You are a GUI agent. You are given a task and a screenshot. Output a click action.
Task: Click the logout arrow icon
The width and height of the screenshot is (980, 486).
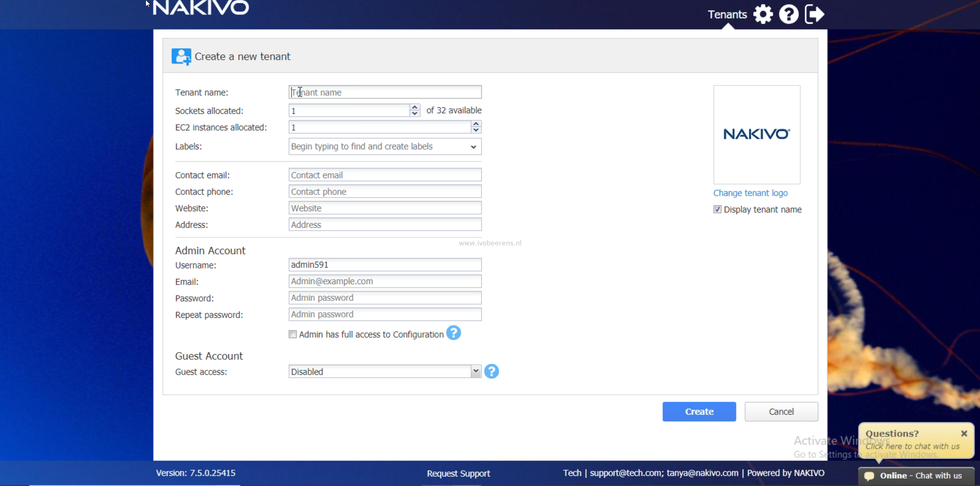tap(814, 14)
